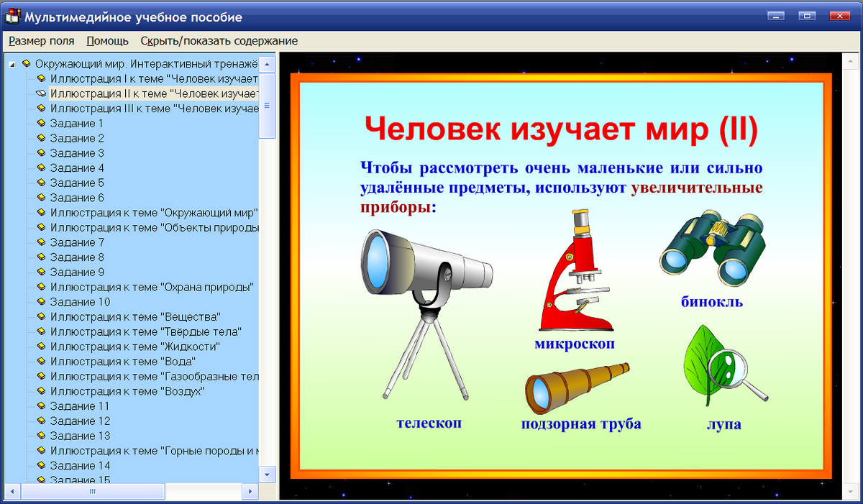
Task: Open the "Помощь" menu
Action: (106, 41)
